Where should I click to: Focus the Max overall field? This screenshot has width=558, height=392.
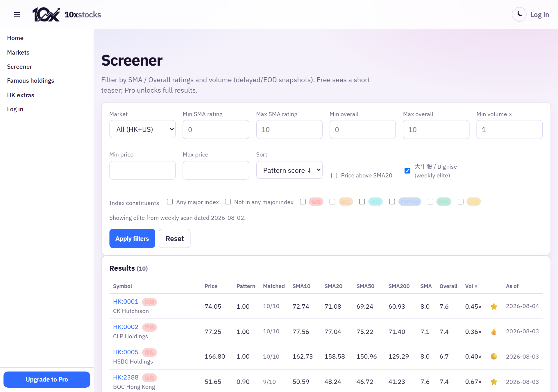pos(436,130)
